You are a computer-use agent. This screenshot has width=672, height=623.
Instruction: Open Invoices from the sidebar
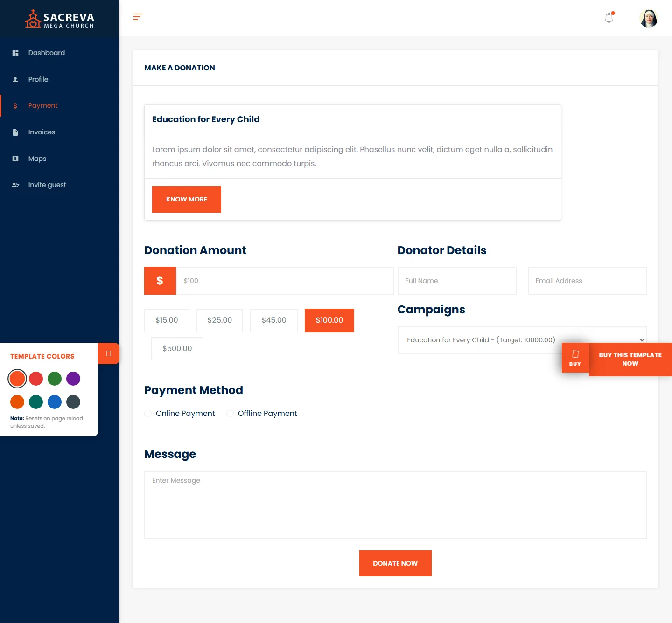42,132
